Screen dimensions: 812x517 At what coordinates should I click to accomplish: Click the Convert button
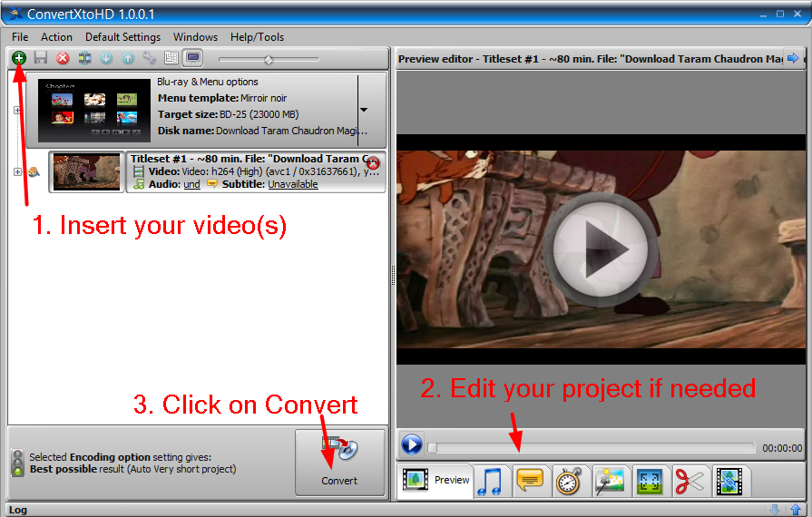(x=339, y=463)
